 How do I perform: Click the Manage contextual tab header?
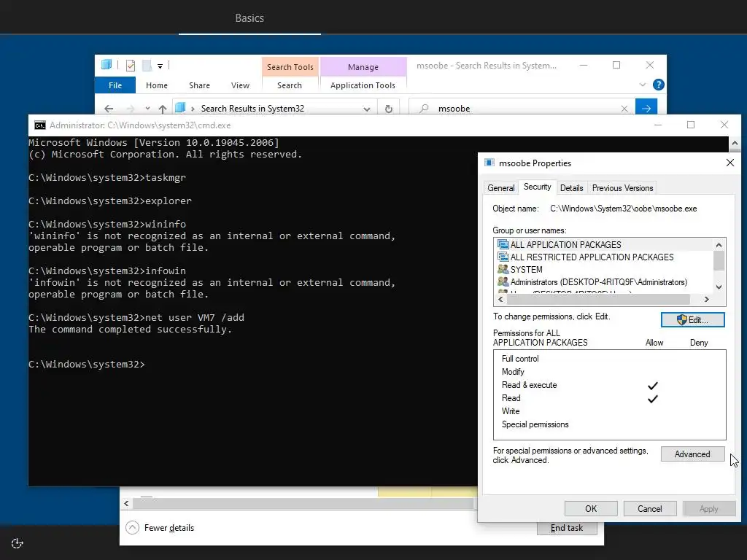(363, 67)
